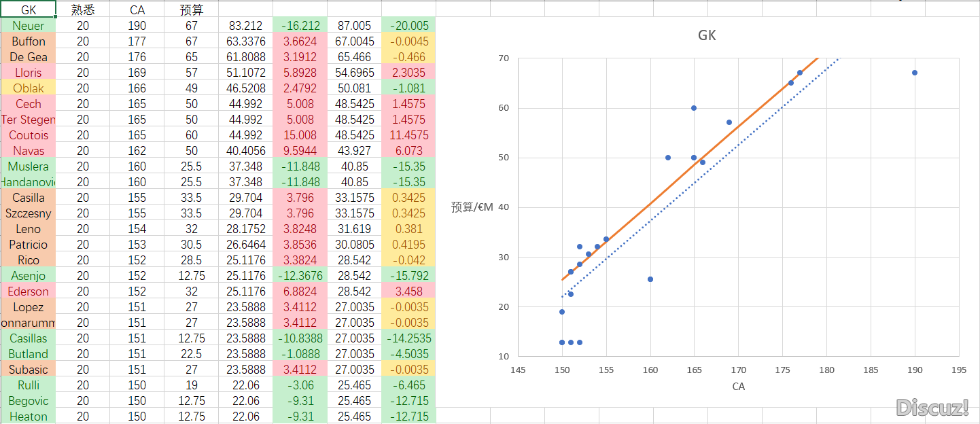
Task: Click the green cell showing -12.3676
Action: coord(300,276)
